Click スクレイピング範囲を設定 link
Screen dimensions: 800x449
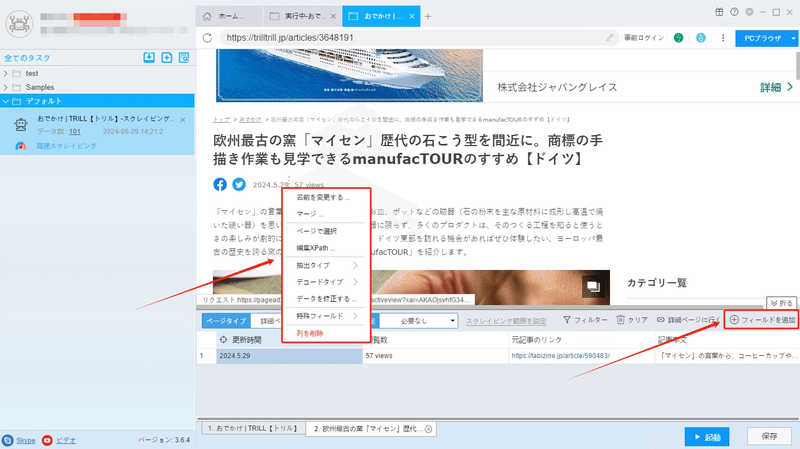[506, 321]
